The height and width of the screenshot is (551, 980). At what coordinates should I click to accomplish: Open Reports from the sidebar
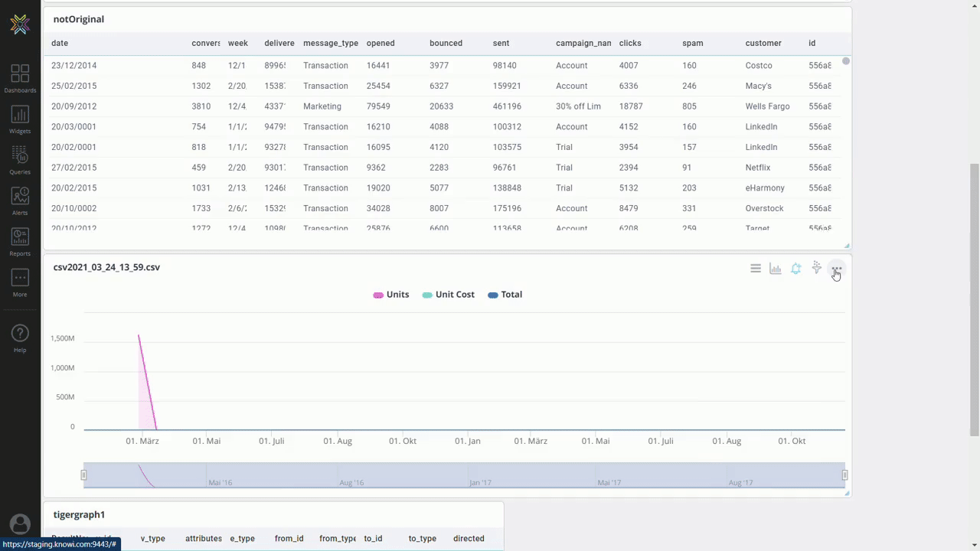[x=20, y=242]
